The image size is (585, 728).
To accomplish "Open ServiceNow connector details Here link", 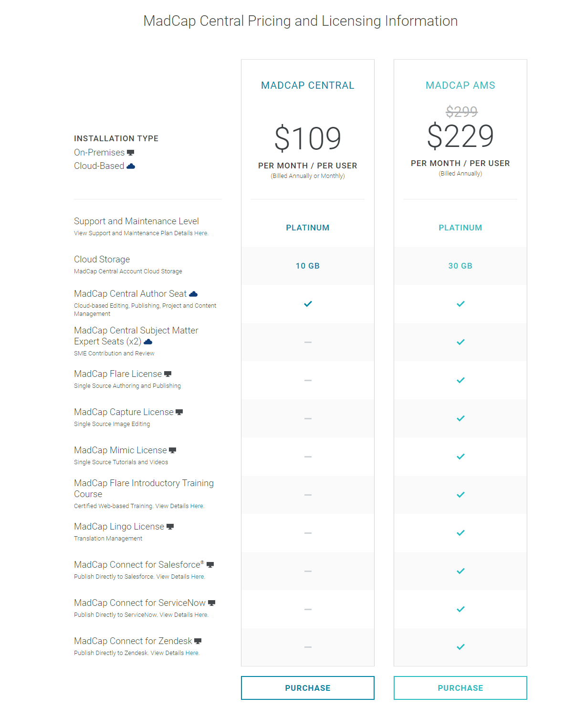I will (x=201, y=615).
